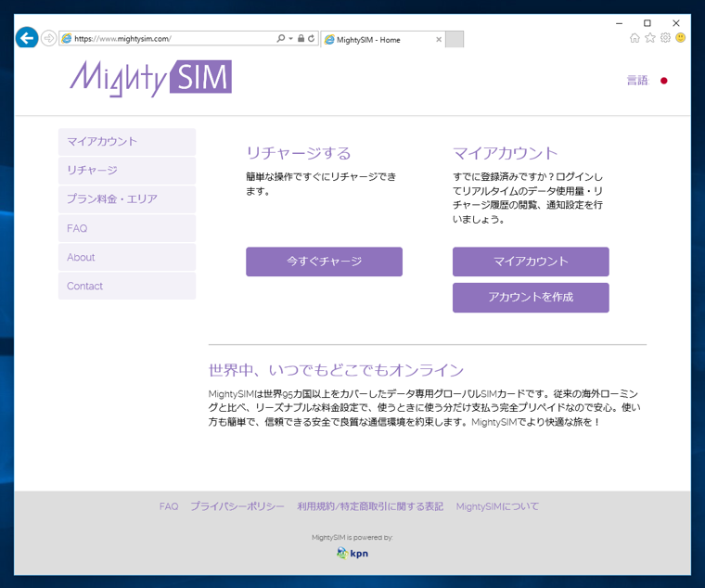Open リチャージ in the sidebar menu
The height and width of the screenshot is (588, 705).
[127, 171]
